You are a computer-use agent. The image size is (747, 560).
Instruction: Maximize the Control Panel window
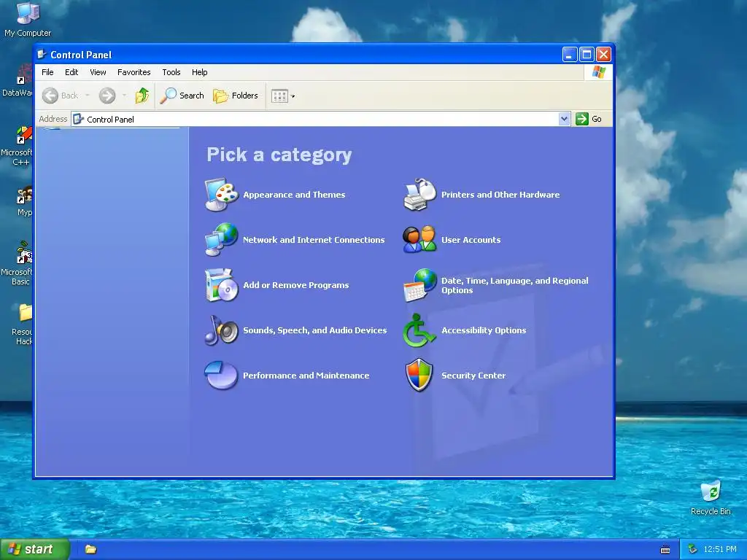tap(587, 54)
